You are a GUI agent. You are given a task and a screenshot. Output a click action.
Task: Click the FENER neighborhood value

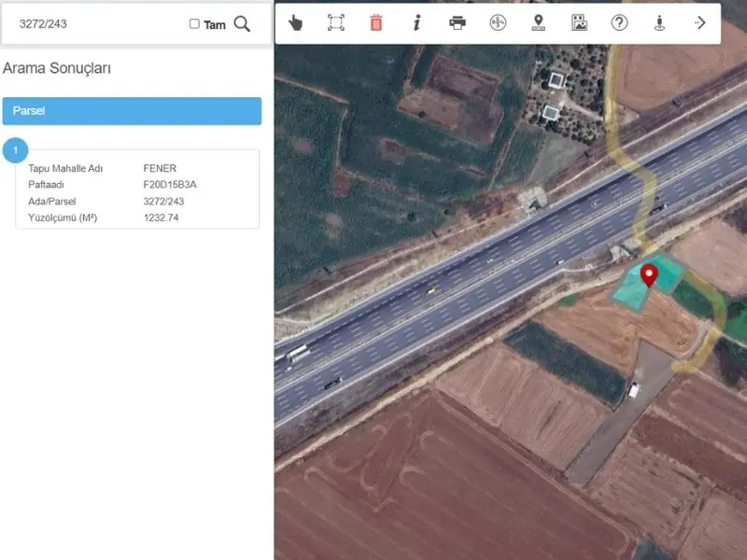click(160, 168)
